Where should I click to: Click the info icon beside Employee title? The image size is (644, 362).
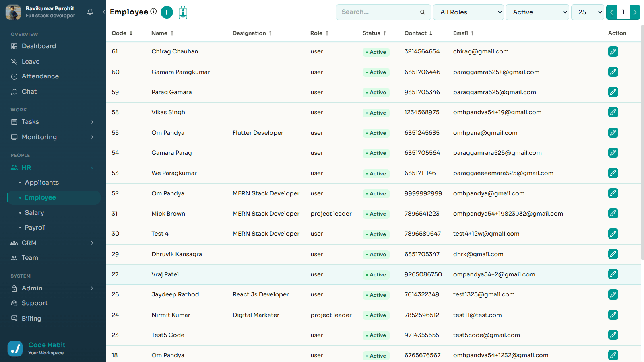tap(153, 12)
